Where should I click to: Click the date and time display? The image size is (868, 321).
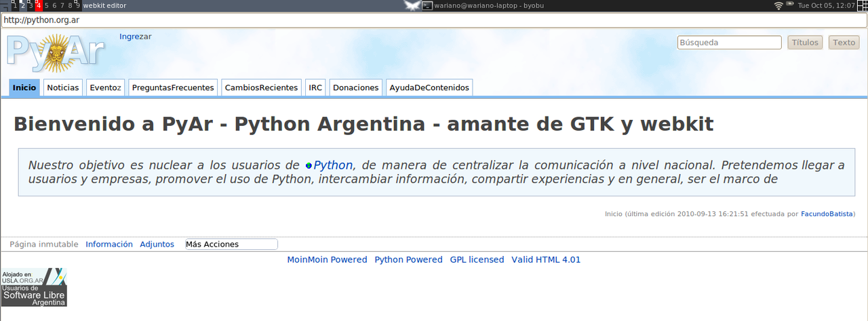(827, 5)
